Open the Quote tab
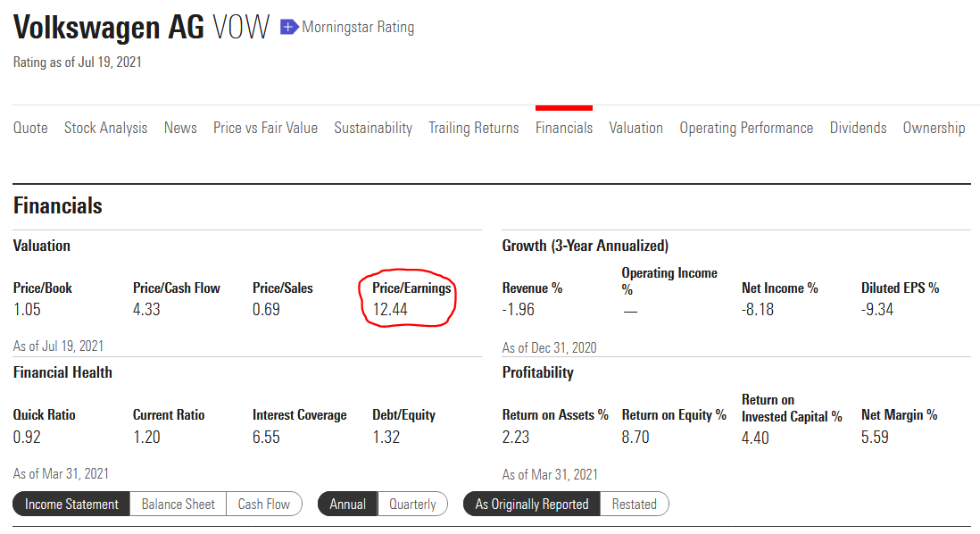Image resolution: width=980 pixels, height=534 pixels. click(30, 128)
